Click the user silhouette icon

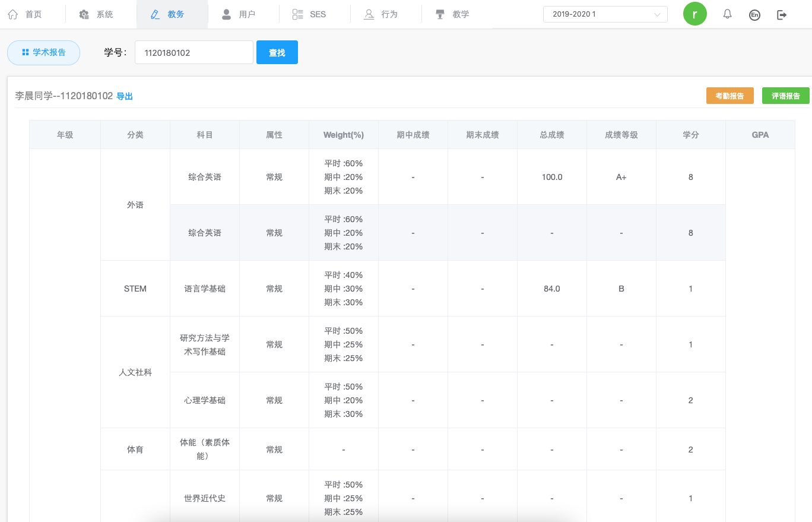pyautogui.click(x=226, y=14)
